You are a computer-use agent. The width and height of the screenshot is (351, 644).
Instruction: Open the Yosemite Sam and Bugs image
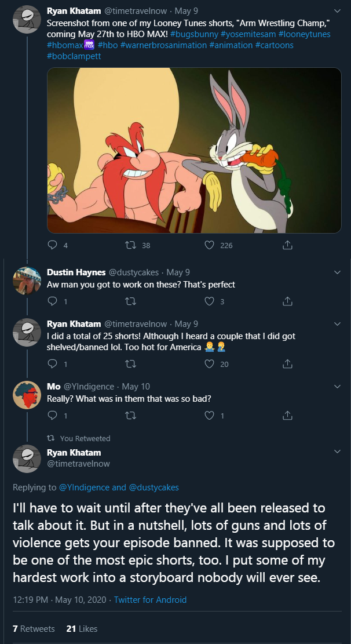click(x=194, y=150)
